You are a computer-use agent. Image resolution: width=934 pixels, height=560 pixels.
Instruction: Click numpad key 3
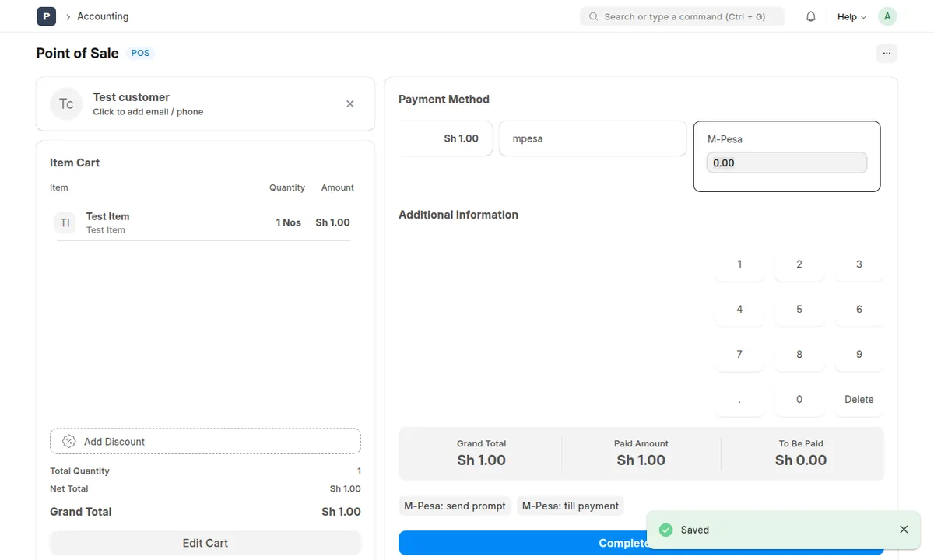[859, 264]
